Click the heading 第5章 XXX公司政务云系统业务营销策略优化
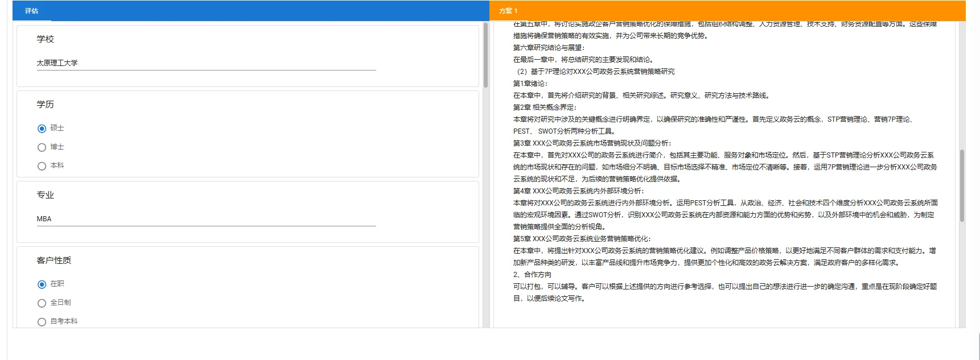The height and width of the screenshot is (360, 980). [582, 239]
